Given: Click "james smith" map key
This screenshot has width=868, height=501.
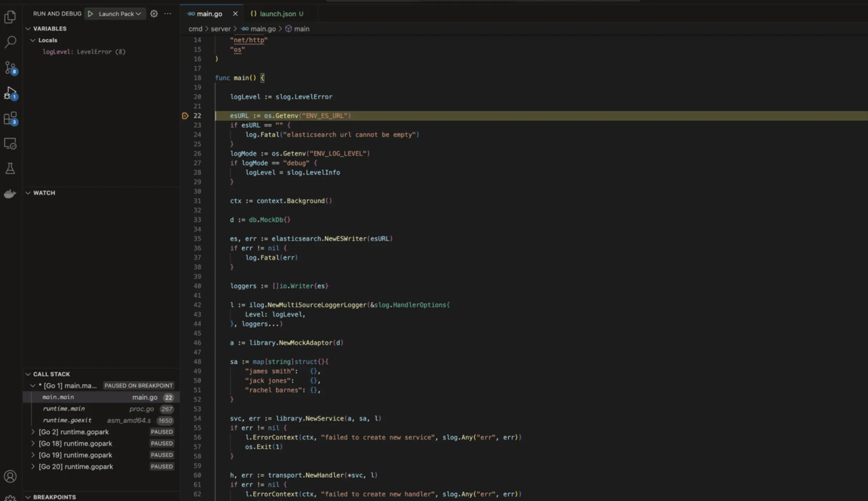Looking at the screenshot, I should click(x=271, y=371).
